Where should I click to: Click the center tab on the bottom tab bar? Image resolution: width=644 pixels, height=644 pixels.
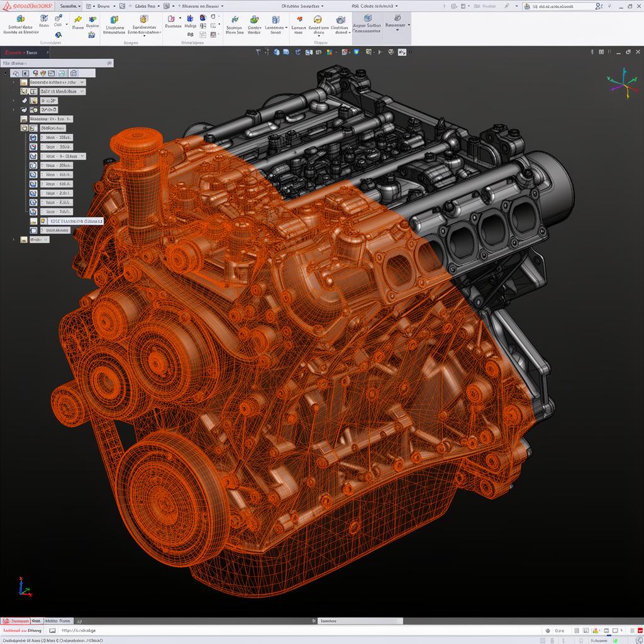(x=360, y=621)
